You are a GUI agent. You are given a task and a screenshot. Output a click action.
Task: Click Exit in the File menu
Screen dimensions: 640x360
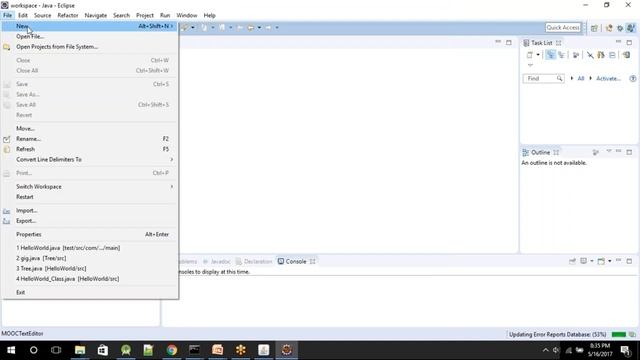point(90,292)
